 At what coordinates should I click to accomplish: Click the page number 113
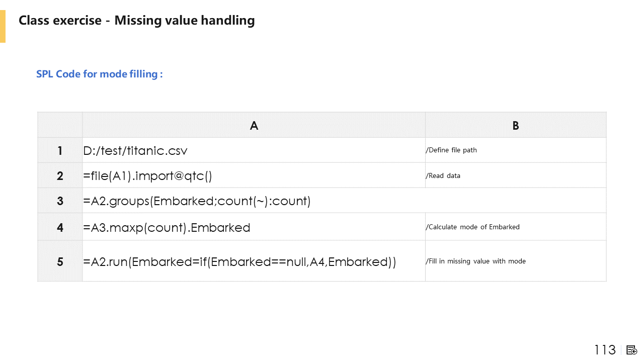605,350
